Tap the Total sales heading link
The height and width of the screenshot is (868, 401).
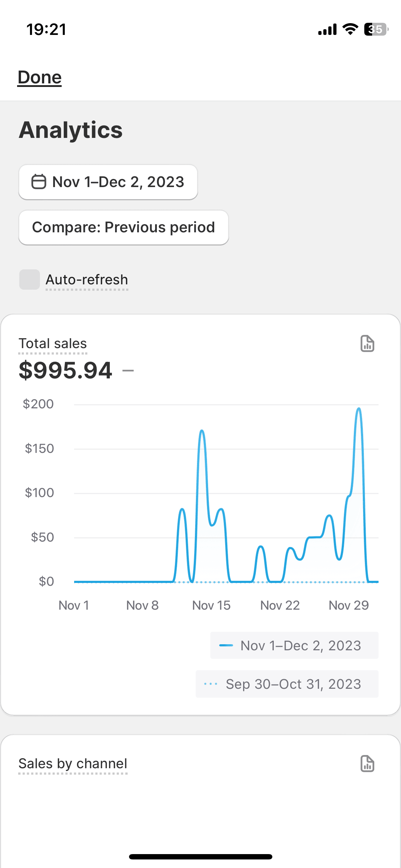(x=53, y=343)
